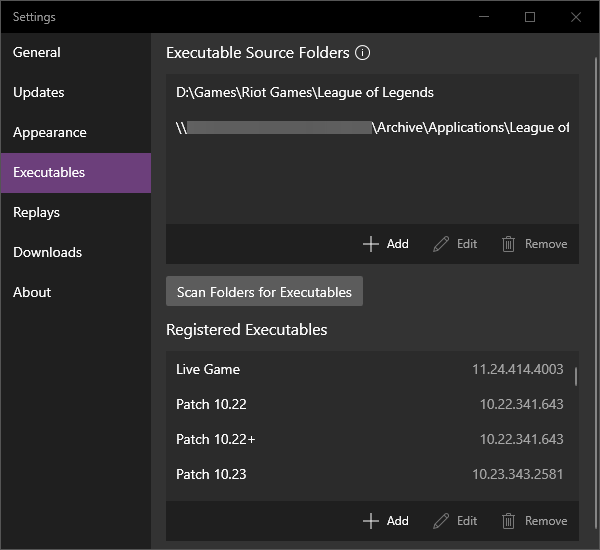Click Scan Folders for Executables

pyautogui.click(x=264, y=292)
